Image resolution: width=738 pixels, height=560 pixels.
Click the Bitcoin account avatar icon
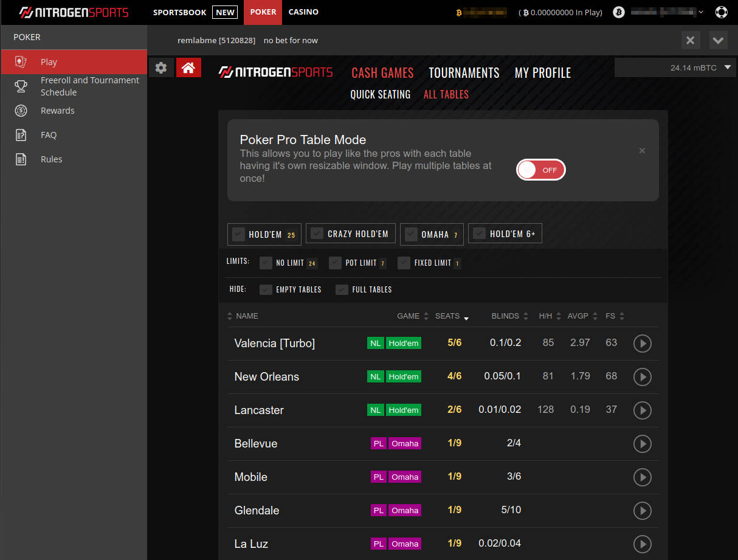(x=619, y=12)
